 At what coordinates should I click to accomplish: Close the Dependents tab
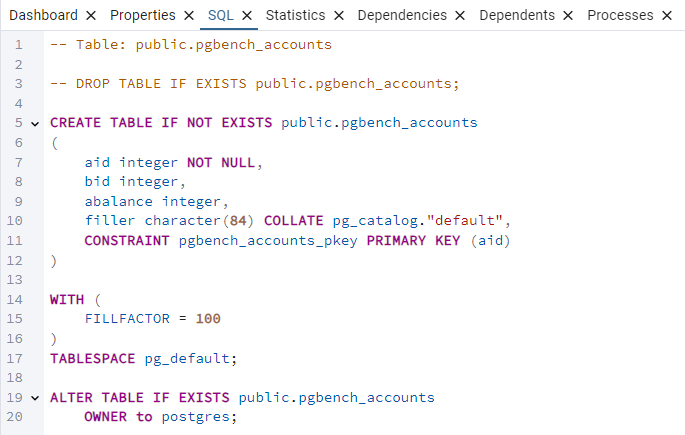[x=568, y=16]
